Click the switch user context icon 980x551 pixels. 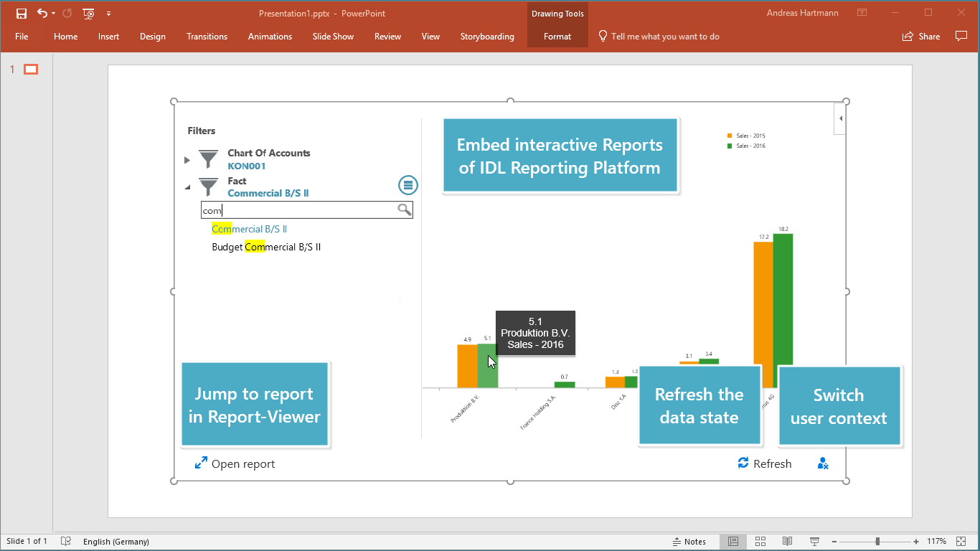[823, 463]
